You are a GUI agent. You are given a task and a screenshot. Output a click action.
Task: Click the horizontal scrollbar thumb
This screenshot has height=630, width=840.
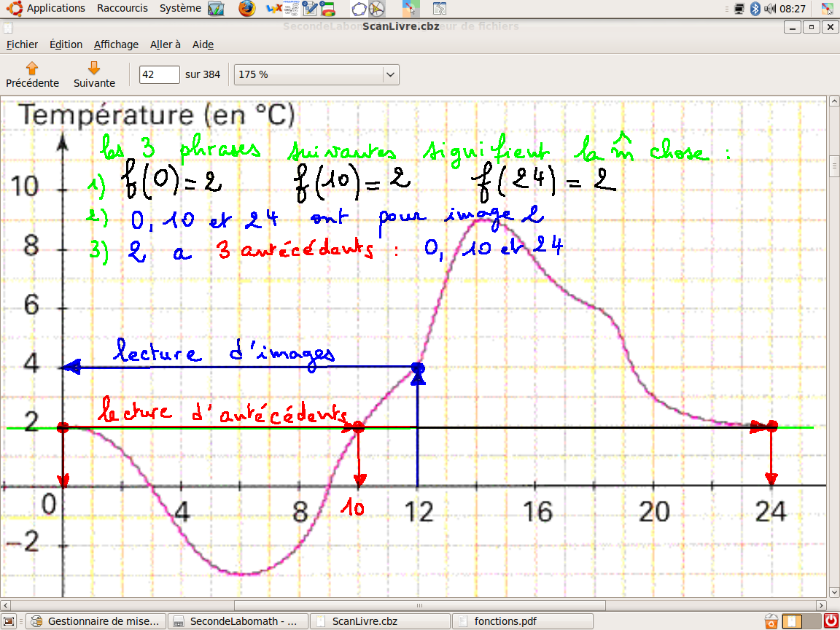[420, 605]
